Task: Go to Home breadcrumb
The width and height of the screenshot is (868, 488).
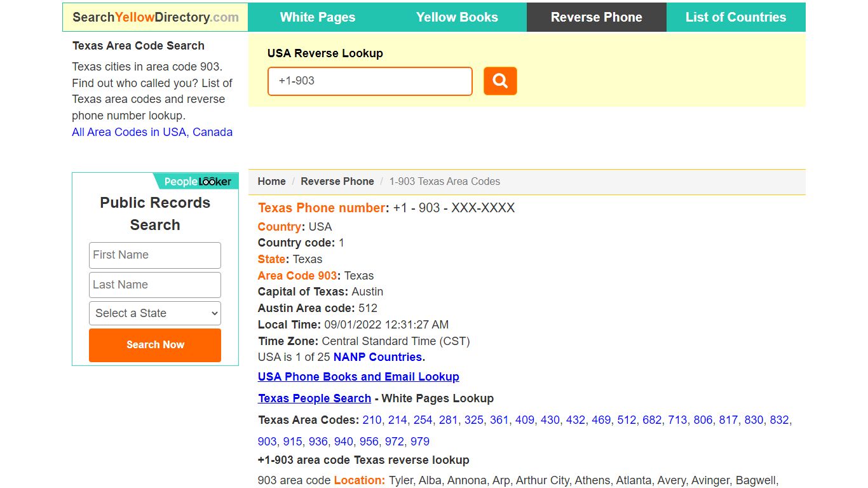Action: click(271, 181)
